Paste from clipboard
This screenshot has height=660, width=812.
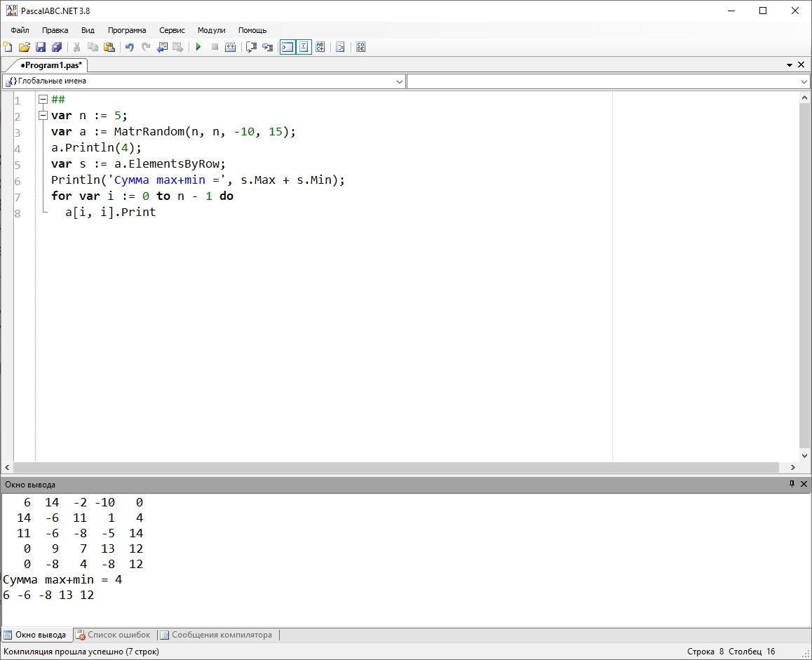click(109, 47)
